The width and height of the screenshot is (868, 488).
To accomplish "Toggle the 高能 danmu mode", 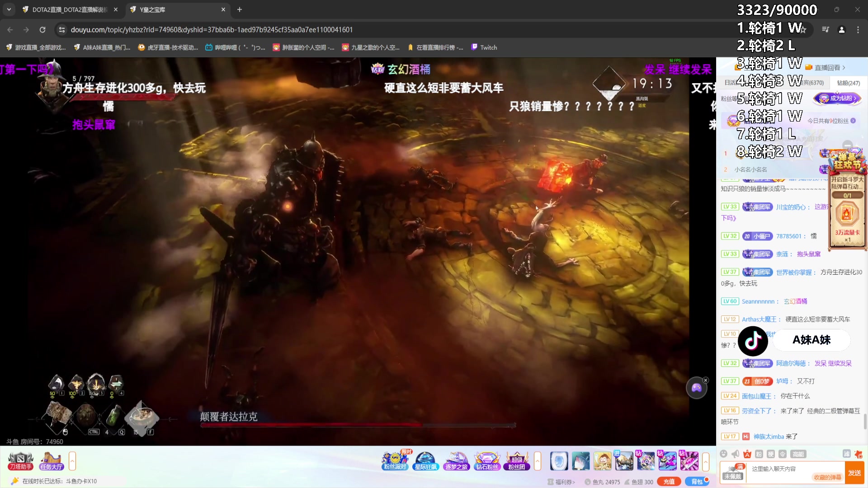I will coord(798,455).
